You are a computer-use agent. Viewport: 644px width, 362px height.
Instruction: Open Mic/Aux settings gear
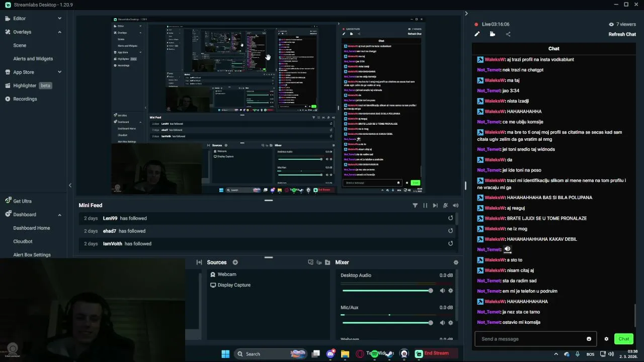tap(450, 323)
